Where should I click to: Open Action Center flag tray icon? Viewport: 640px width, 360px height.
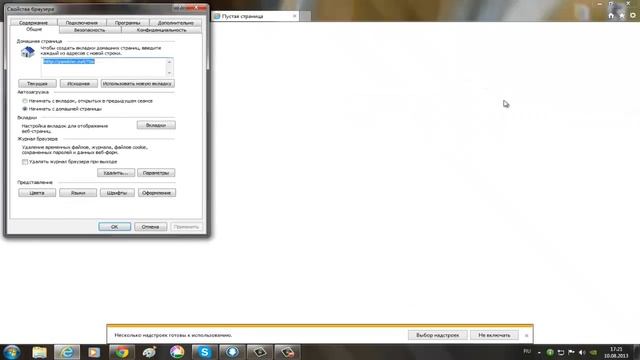point(571,352)
